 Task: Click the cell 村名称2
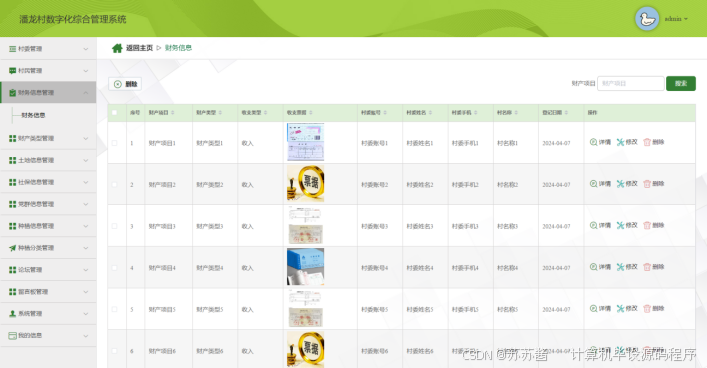[x=507, y=185]
